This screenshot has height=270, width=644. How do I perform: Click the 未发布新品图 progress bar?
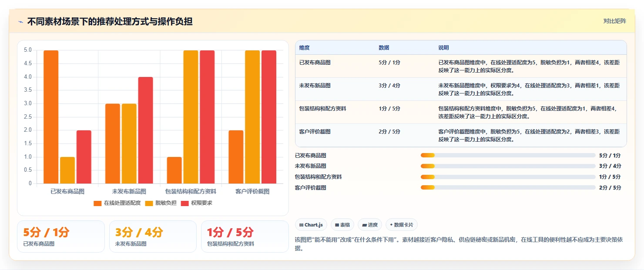pyautogui.click(x=508, y=166)
